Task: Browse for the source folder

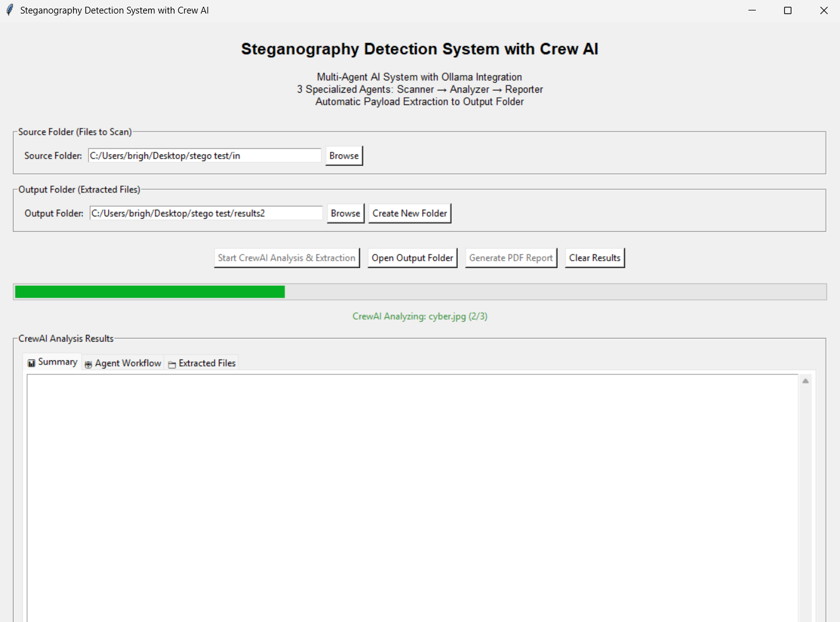Action: coord(343,155)
